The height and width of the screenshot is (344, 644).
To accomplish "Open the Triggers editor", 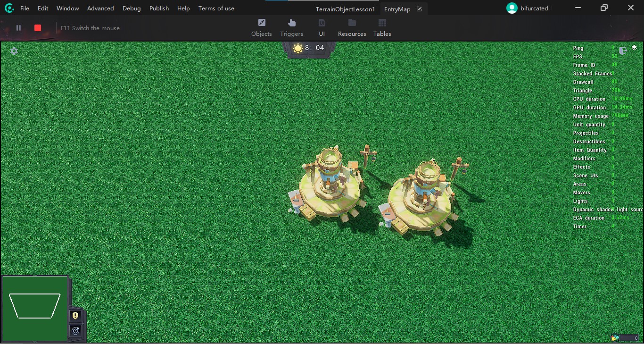I will [x=292, y=28].
